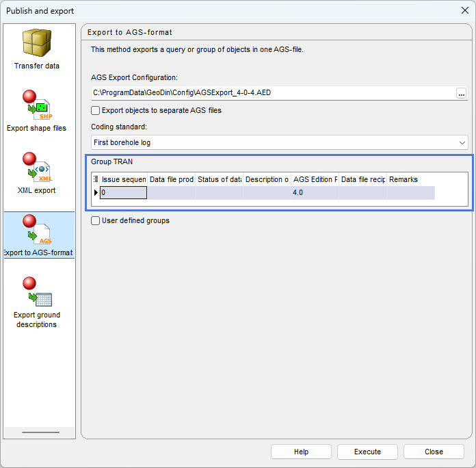
Task: Open Export ground descriptions option
Action: 37,294
